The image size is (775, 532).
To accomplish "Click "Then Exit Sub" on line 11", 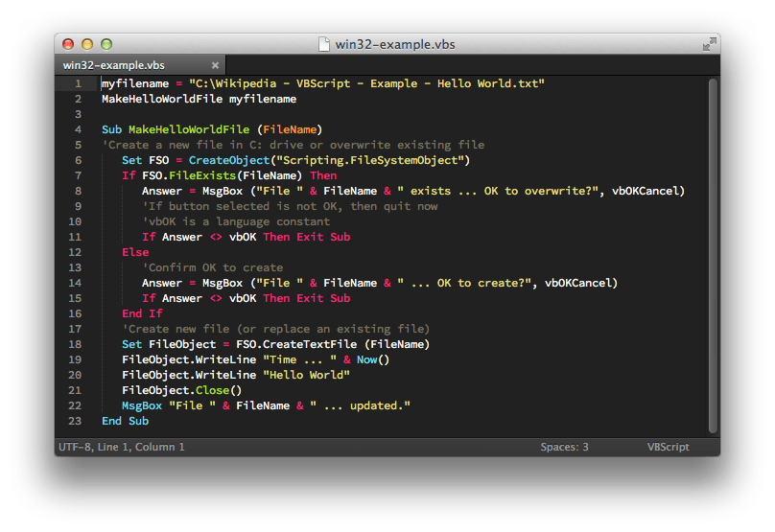I will [x=306, y=237].
